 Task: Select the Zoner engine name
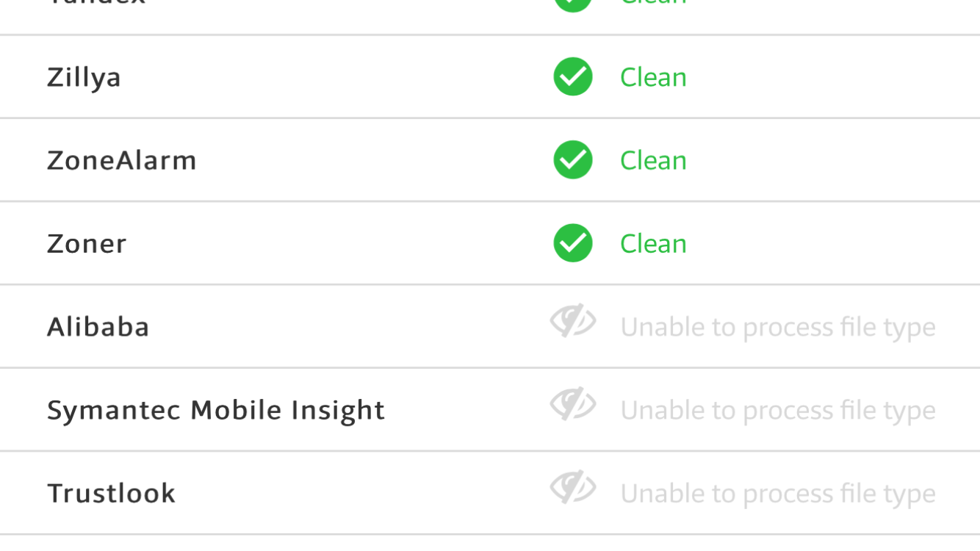click(x=87, y=244)
